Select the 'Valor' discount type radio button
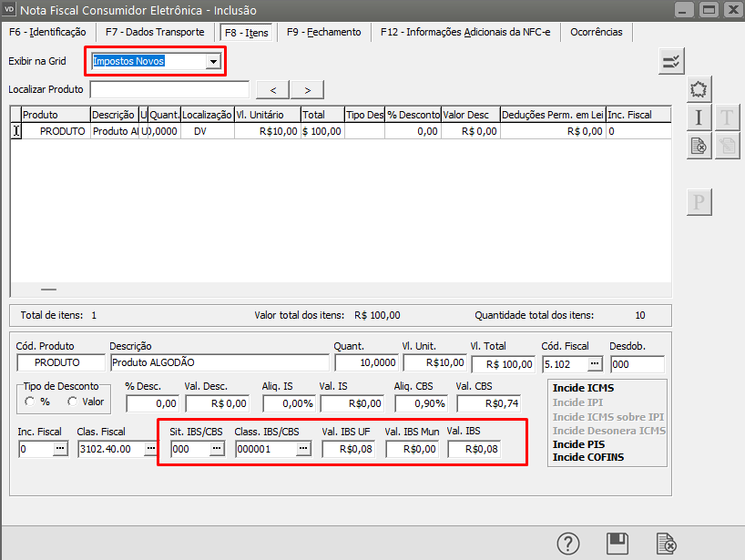The width and height of the screenshot is (745, 560). tap(73, 402)
